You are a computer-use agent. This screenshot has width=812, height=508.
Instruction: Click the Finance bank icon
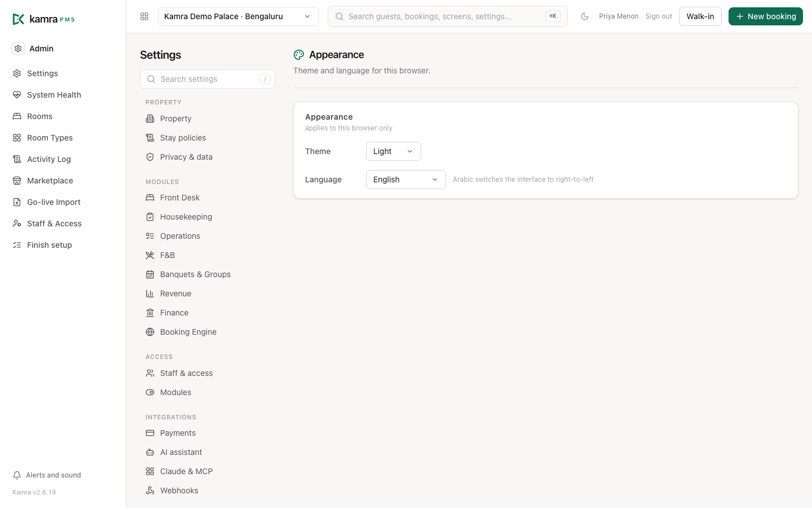click(150, 313)
